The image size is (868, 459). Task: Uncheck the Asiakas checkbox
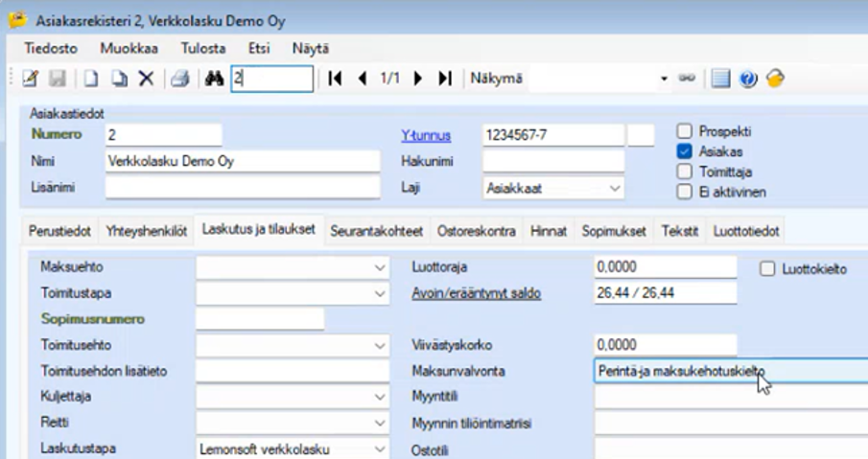(685, 151)
